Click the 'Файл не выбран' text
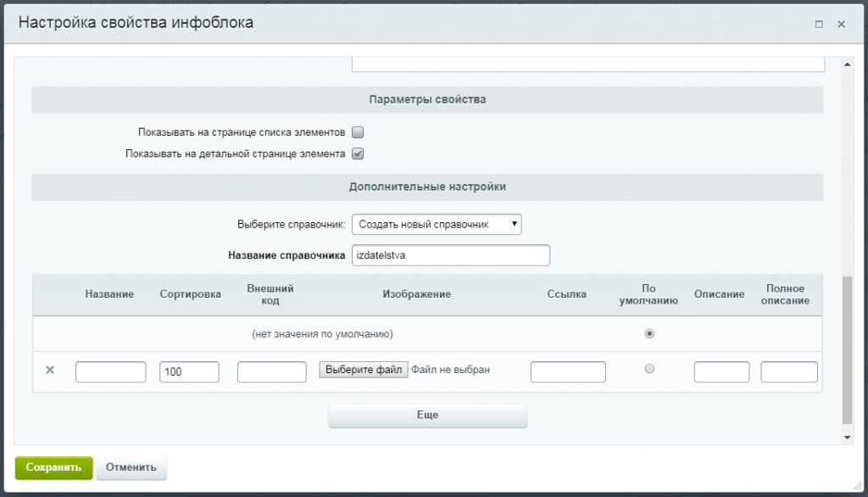 coord(451,370)
